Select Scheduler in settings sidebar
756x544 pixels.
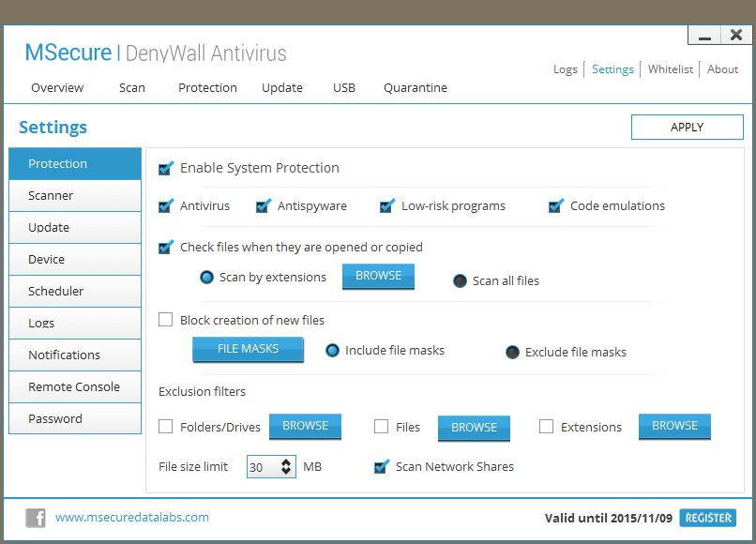click(x=75, y=292)
